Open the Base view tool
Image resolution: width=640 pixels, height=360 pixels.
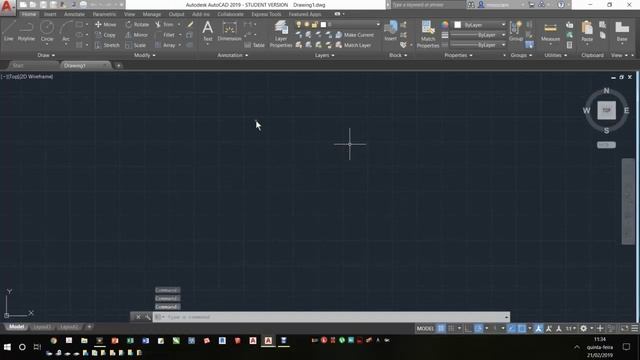tap(622, 32)
